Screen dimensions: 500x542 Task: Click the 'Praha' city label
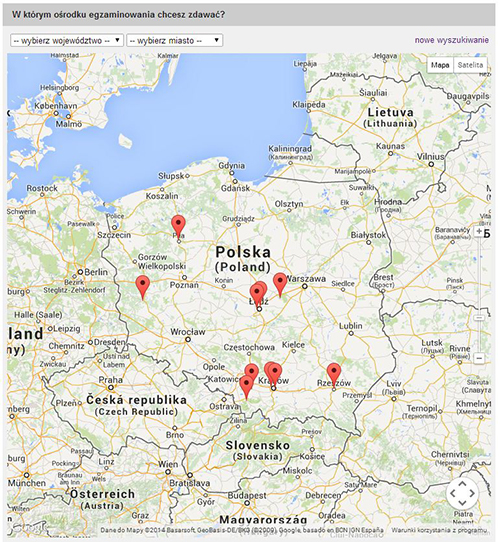point(110,380)
